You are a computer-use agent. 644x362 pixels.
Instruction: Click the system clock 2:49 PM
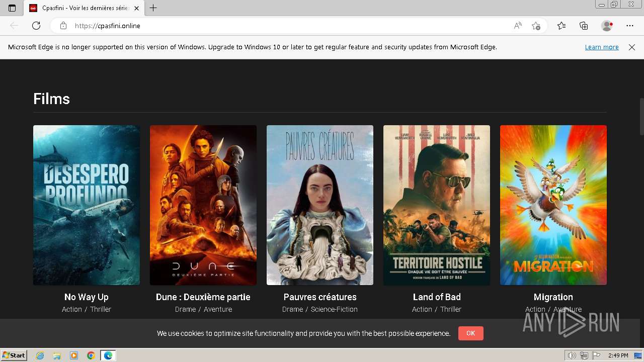pos(618,355)
